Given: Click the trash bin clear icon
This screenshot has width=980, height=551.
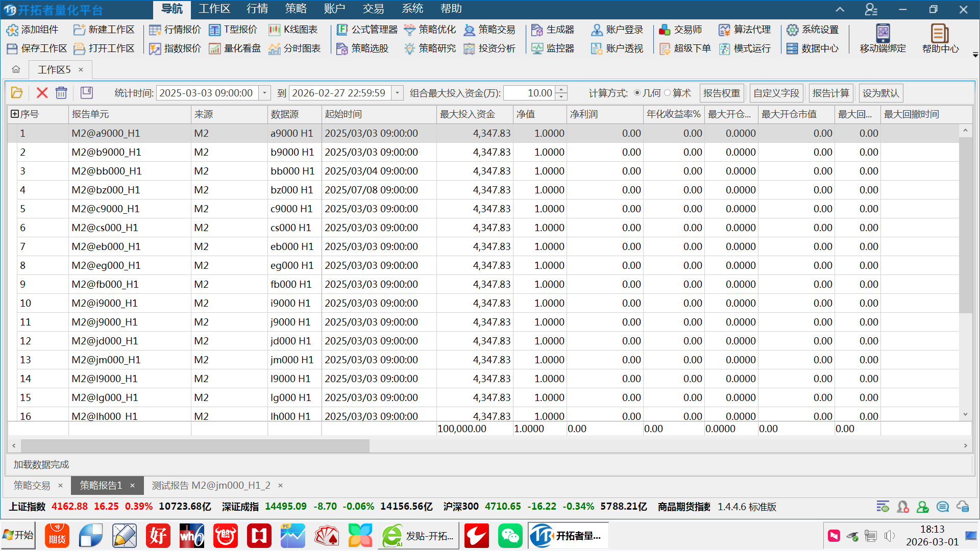Looking at the screenshot, I should (x=61, y=93).
